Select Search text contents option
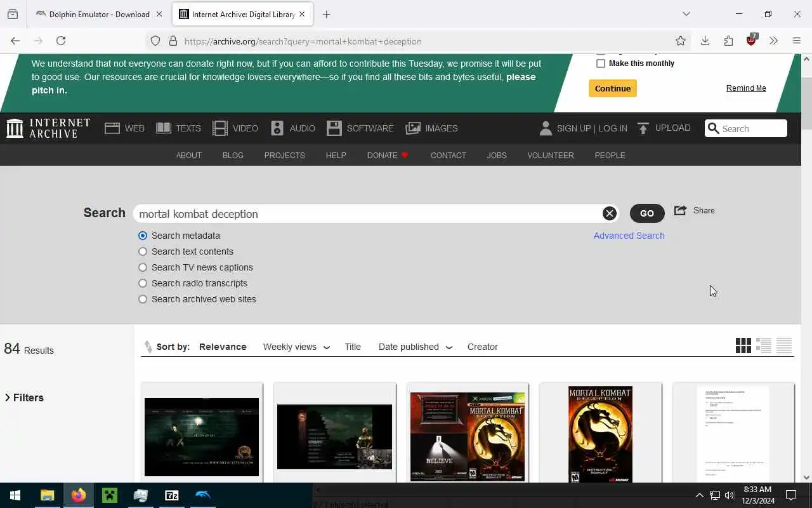Viewport: 812px width, 508px height. [x=143, y=251]
